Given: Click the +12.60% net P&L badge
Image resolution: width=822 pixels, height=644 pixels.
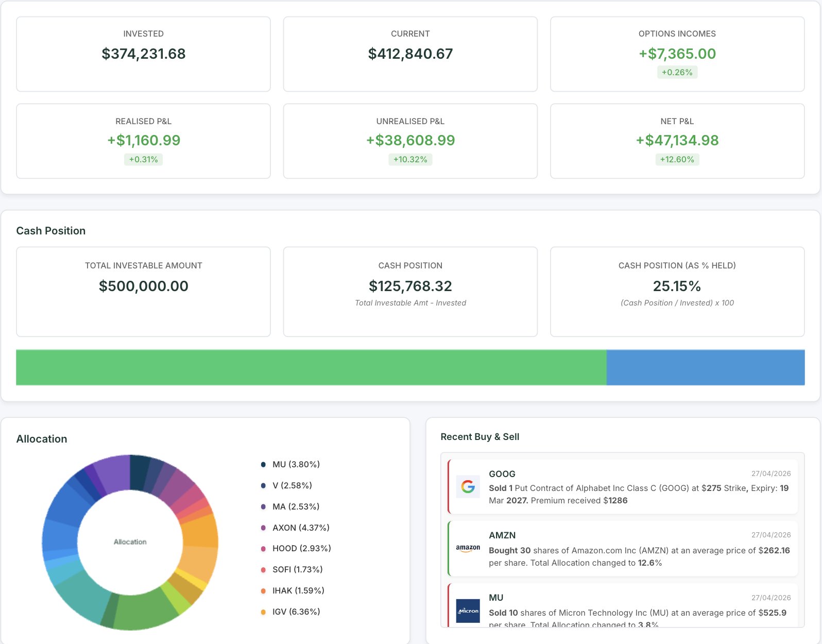Looking at the screenshot, I should (x=677, y=160).
